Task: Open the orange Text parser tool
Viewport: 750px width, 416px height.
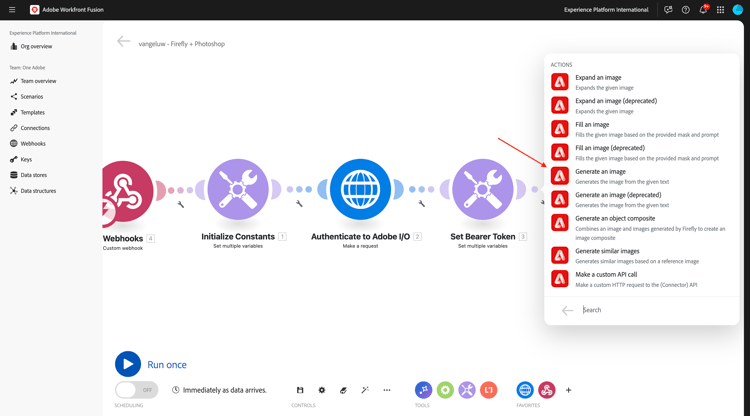Action: pos(488,390)
